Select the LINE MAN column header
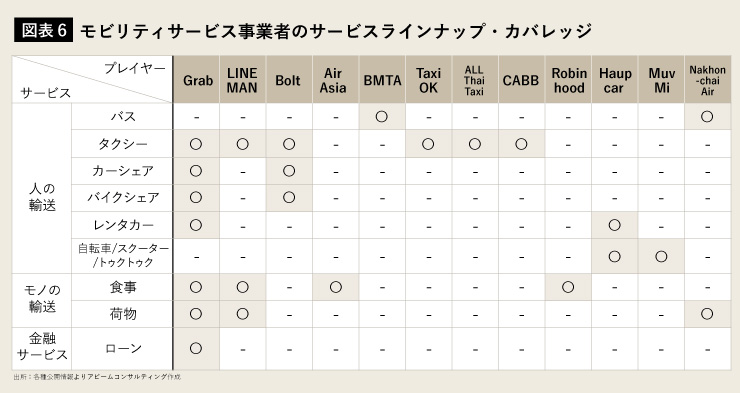Screen dimensions: 740x393 tap(243, 80)
